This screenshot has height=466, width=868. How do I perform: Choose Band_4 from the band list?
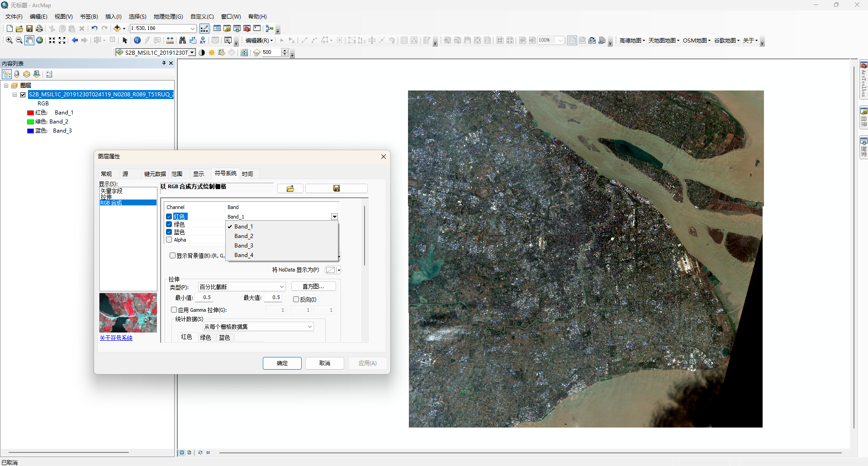(x=244, y=255)
